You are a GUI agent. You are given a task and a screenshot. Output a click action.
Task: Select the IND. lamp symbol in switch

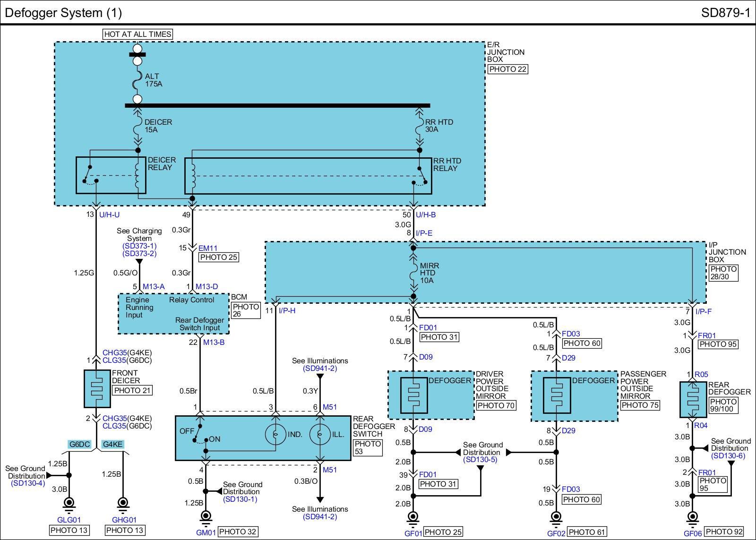click(x=275, y=435)
